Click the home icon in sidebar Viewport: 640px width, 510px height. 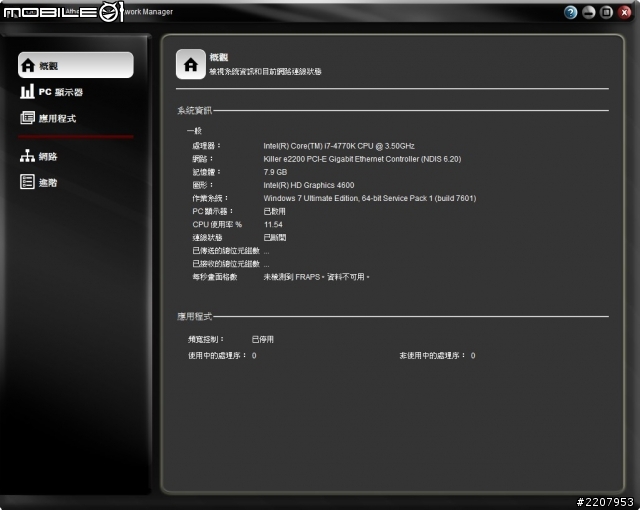point(28,65)
